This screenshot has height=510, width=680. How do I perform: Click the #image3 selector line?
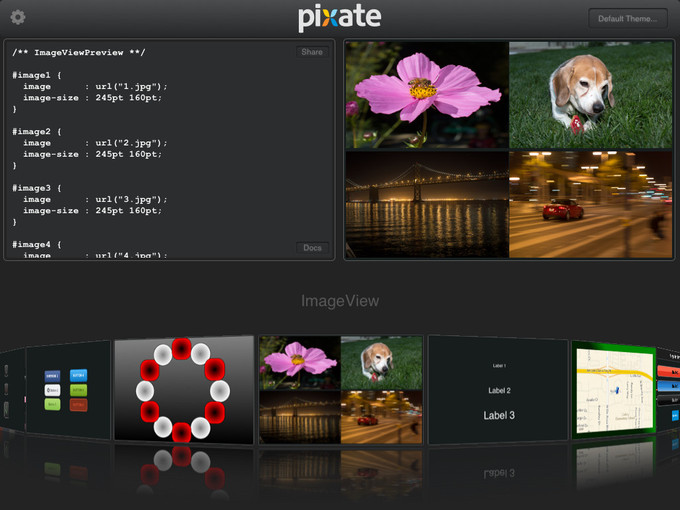click(x=37, y=188)
